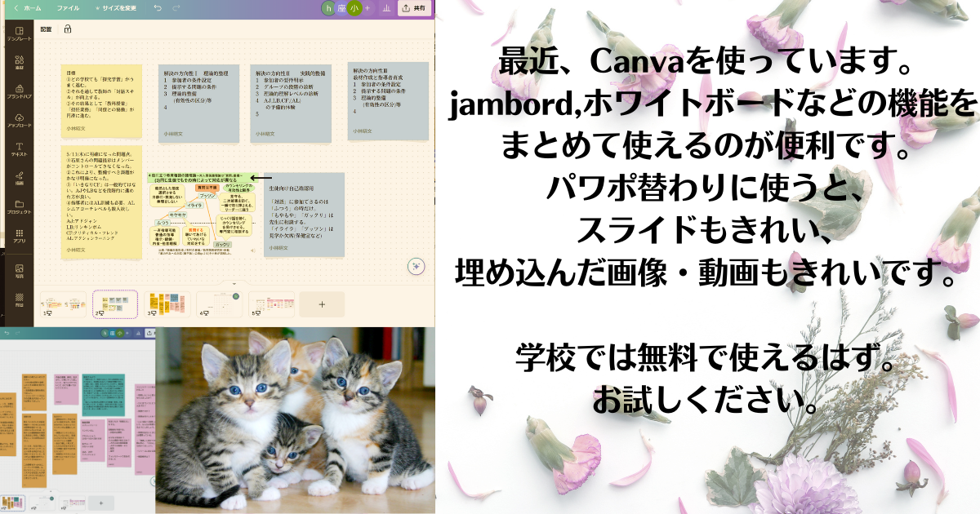
Task: Click the 配置 position button
Action: click(47, 29)
